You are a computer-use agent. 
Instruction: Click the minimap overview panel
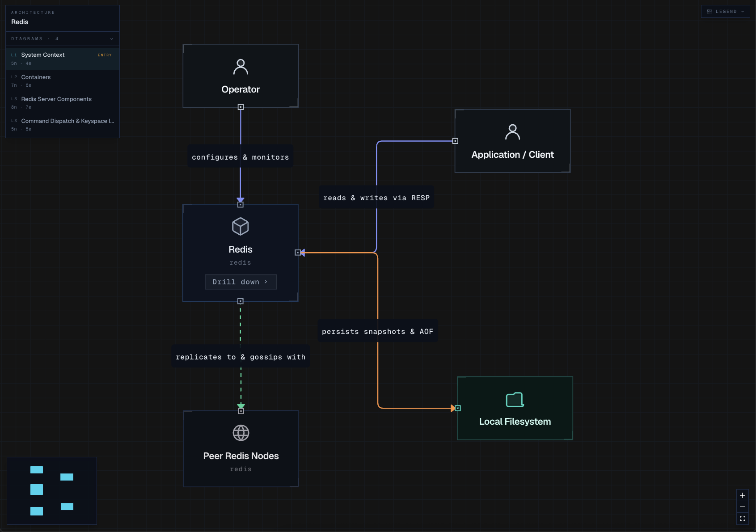point(52,490)
